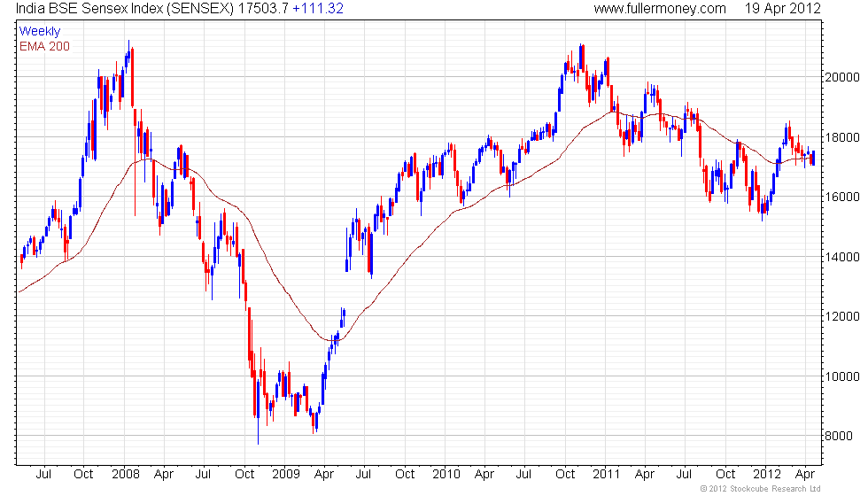868x496 pixels.
Task: Click the 'EMA 200' legend label
Action: [44, 46]
